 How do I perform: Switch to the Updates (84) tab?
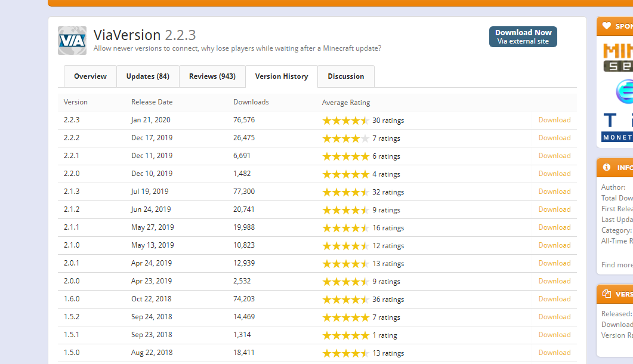148,76
